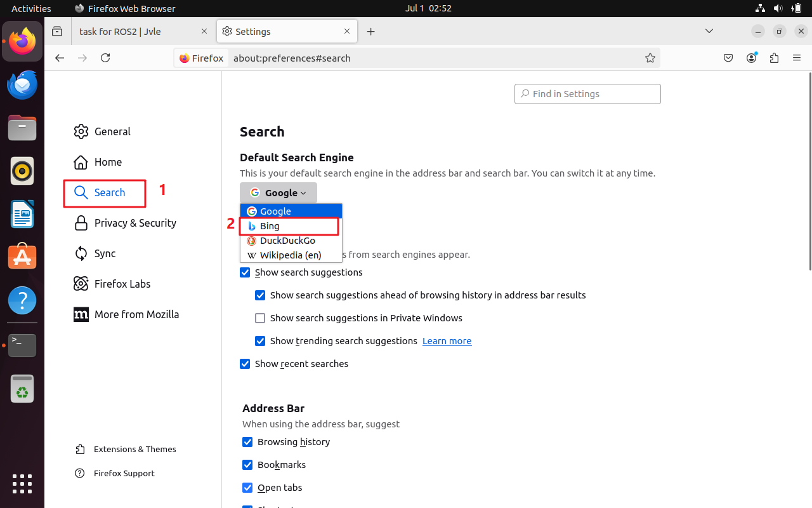Open the Firefox Support link
The image size is (812, 508).
(124, 473)
